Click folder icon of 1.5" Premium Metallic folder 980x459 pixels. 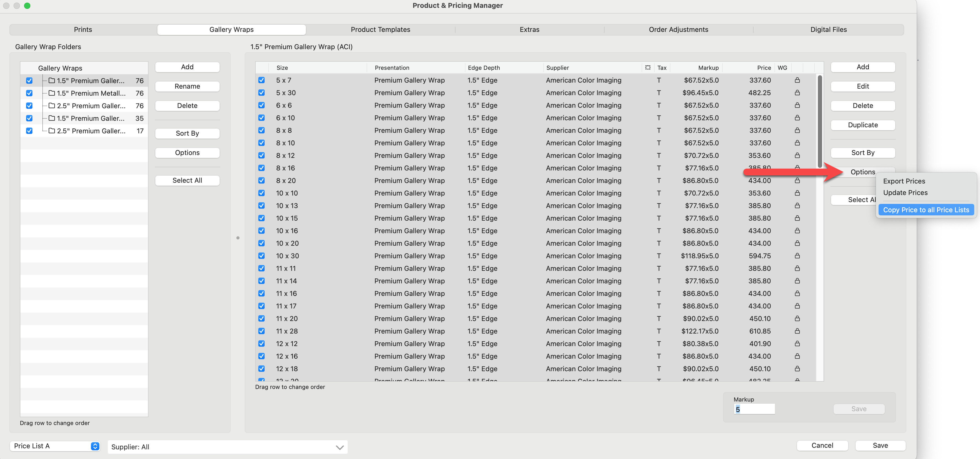pyautogui.click(x=52, y=93)
